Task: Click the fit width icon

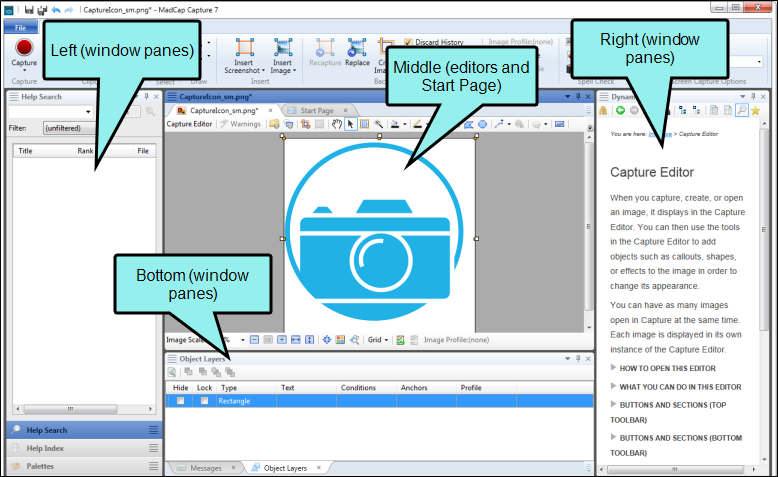Action: tap(296, 340)
